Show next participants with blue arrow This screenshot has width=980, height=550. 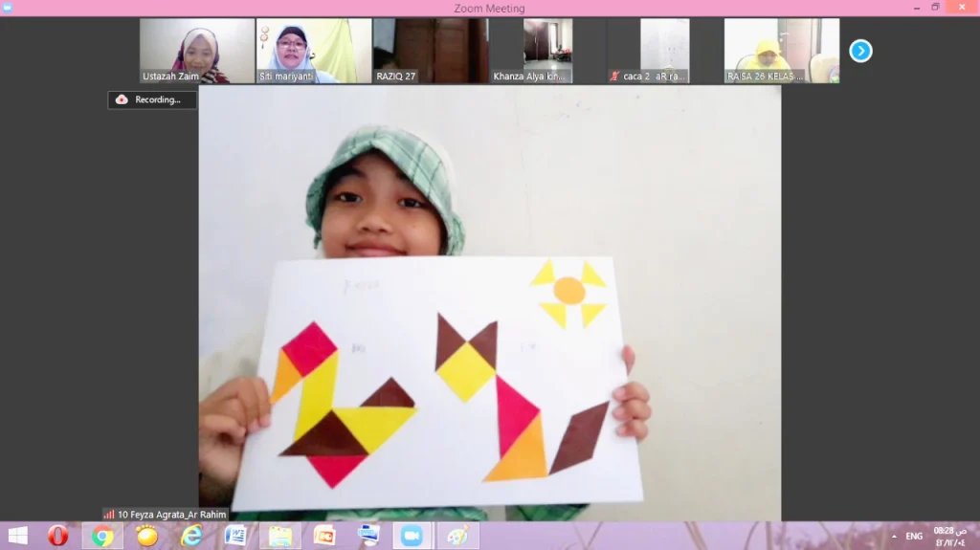[860, 51]
